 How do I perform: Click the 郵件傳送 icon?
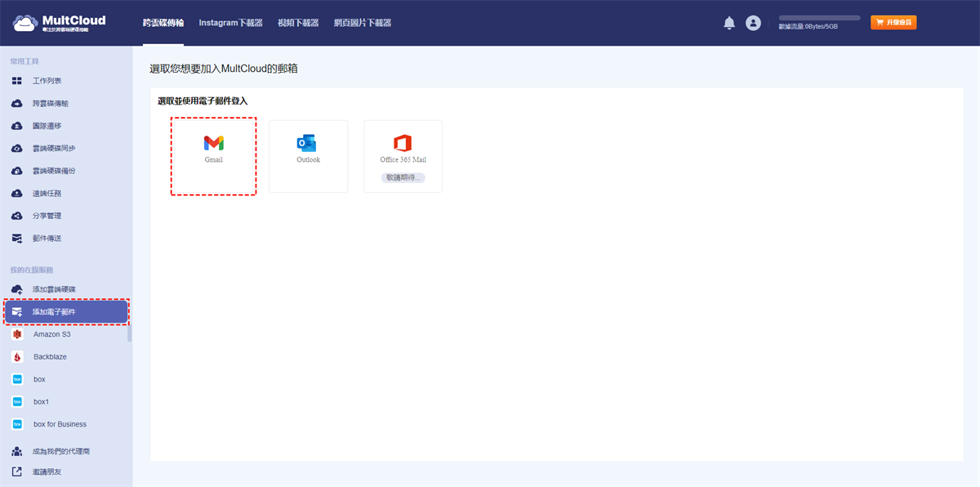coord(16,239)
